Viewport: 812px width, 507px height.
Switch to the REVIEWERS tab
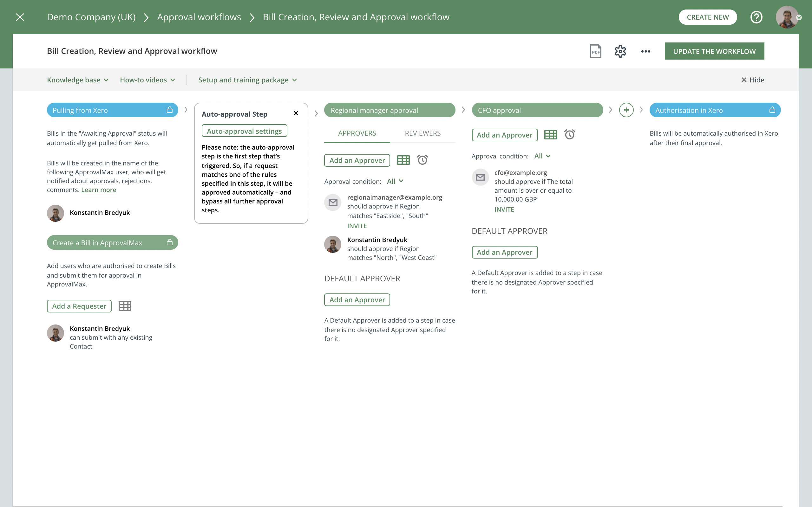click(422, 133)
